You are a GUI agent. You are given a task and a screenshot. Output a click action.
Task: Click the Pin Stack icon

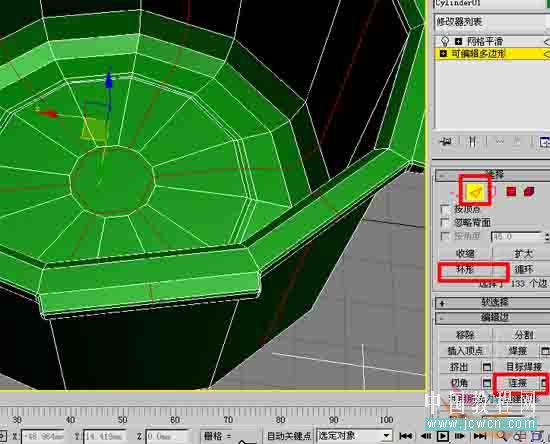[447, 142]
